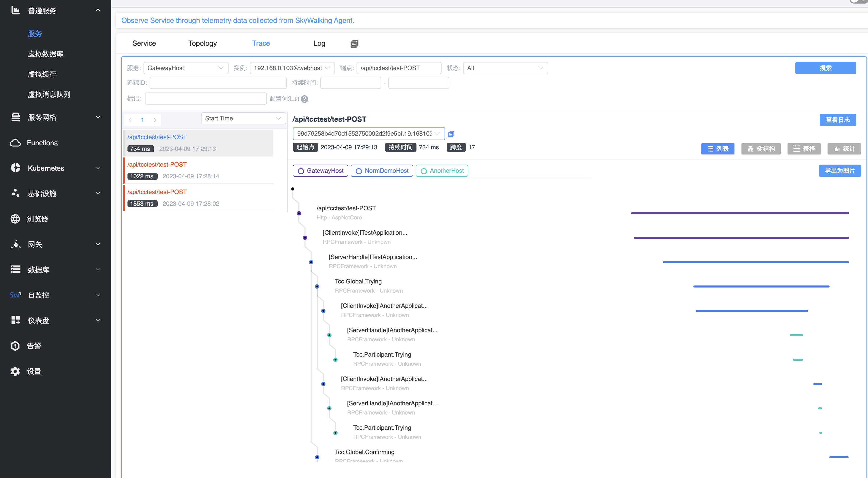Select the 树结构 tree view button

point(761,149)
